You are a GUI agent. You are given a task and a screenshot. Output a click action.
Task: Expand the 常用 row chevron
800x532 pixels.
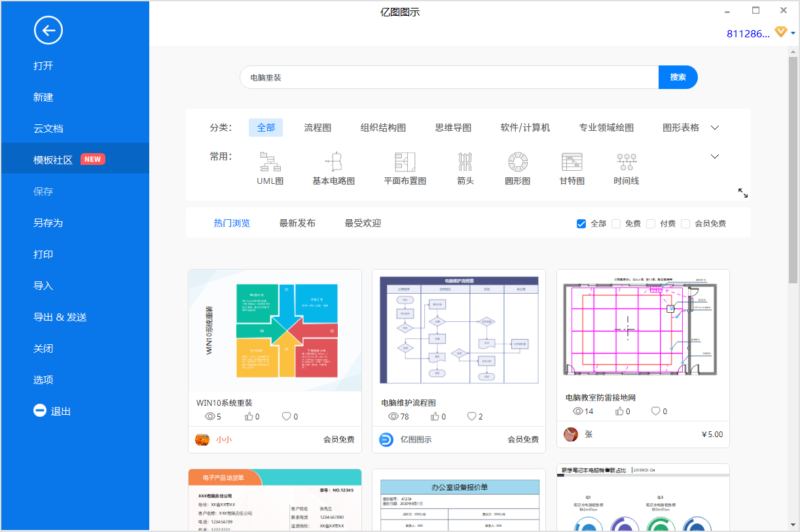click(715, 156)
